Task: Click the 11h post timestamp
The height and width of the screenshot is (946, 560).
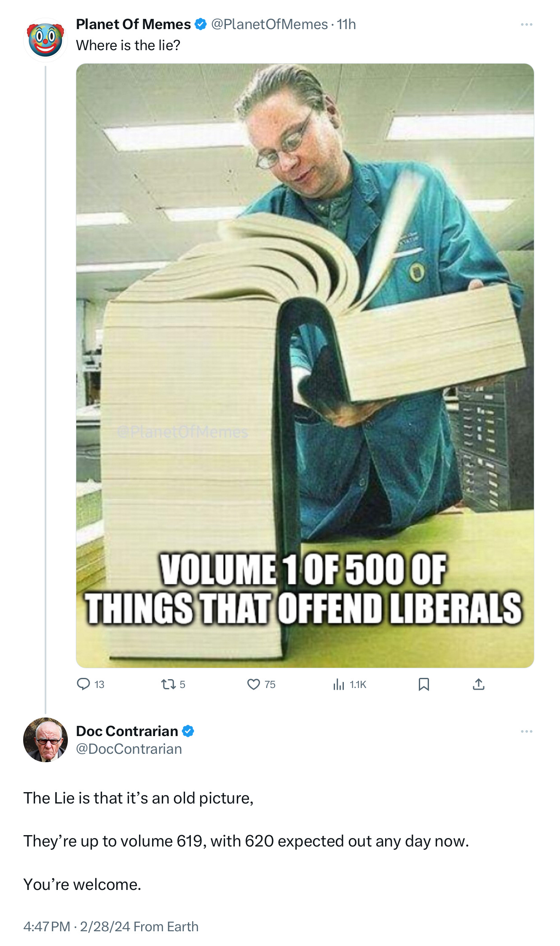Action: click(x=346, y=24)
